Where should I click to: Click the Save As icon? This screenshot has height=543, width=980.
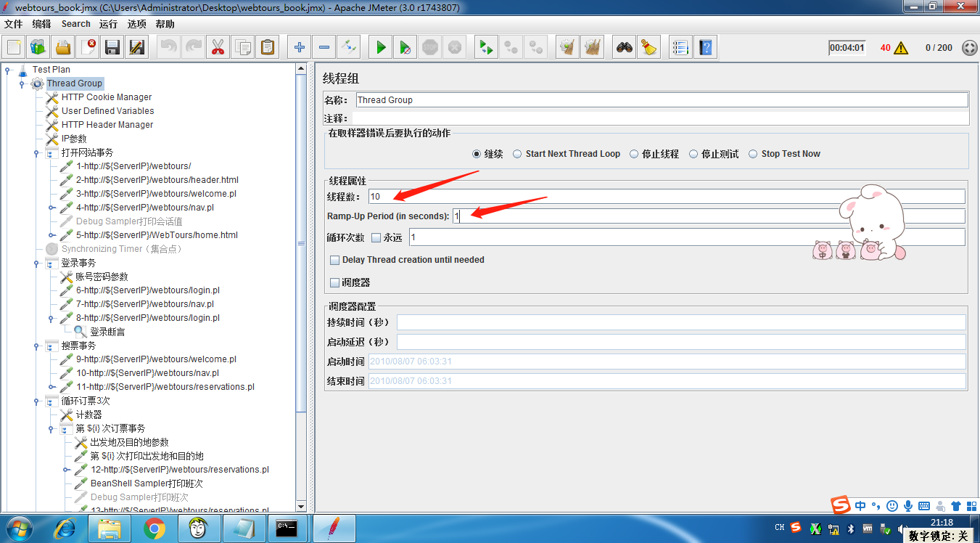click(x=137, y=48)
